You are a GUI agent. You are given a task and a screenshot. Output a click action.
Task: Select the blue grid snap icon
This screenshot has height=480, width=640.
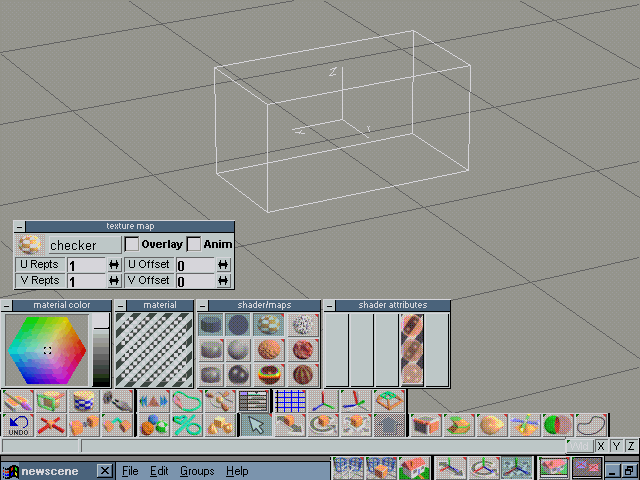[x=289, y=401]
